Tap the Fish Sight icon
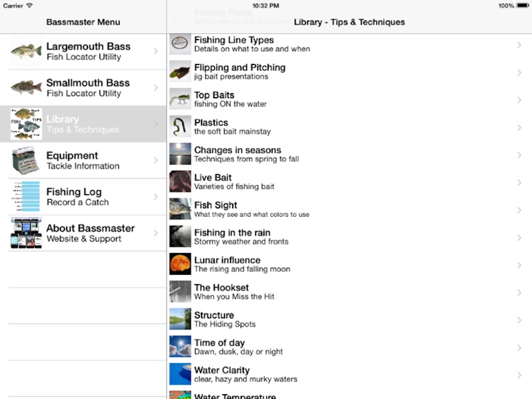 [180, 209]
